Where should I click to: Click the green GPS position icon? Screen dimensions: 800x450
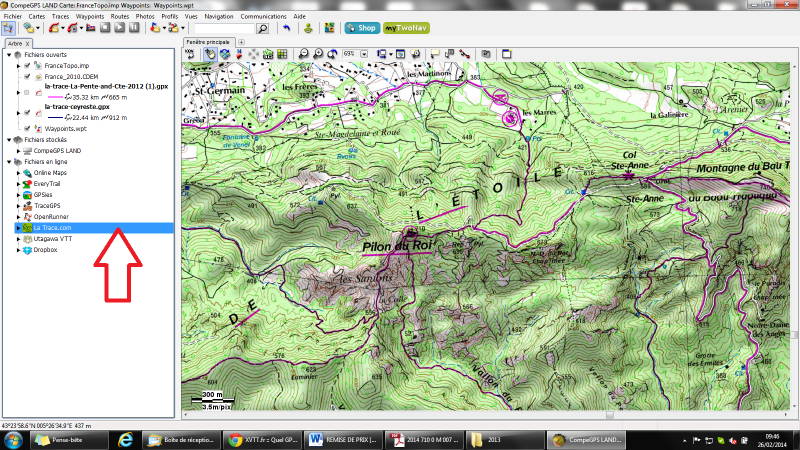[x=308, y=28]
